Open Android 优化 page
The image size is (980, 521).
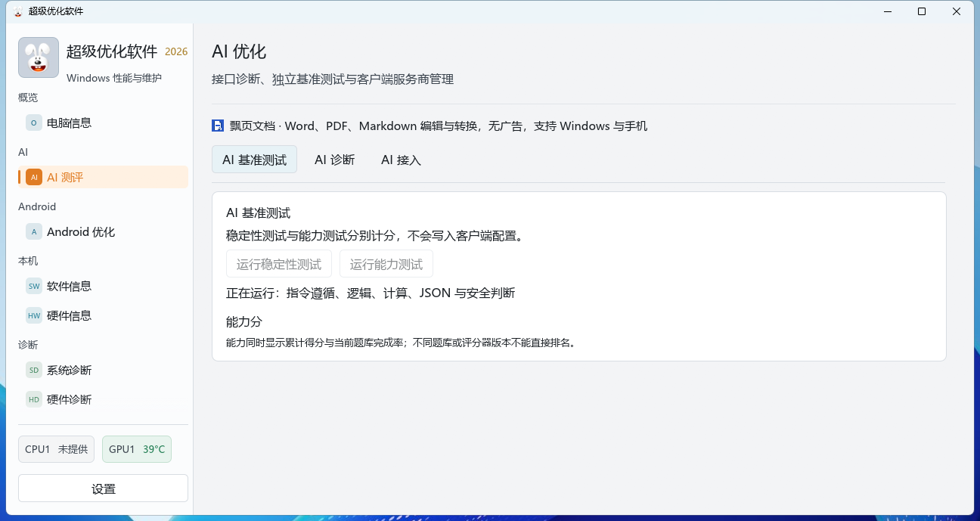(x=103, y=231)
